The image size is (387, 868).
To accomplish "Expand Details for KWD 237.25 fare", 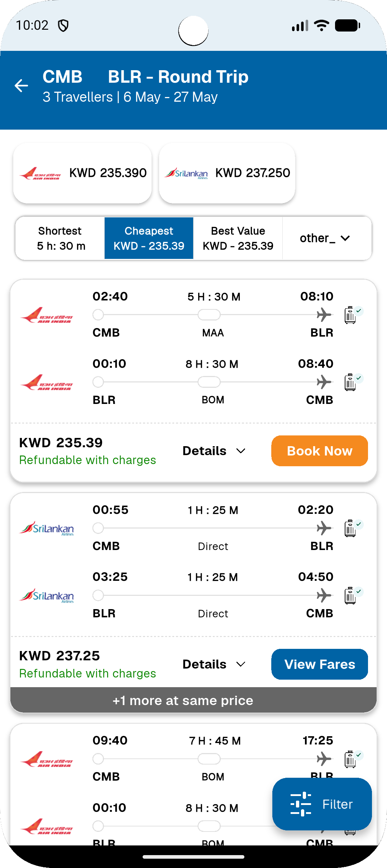I will click(x=214, y=664).
